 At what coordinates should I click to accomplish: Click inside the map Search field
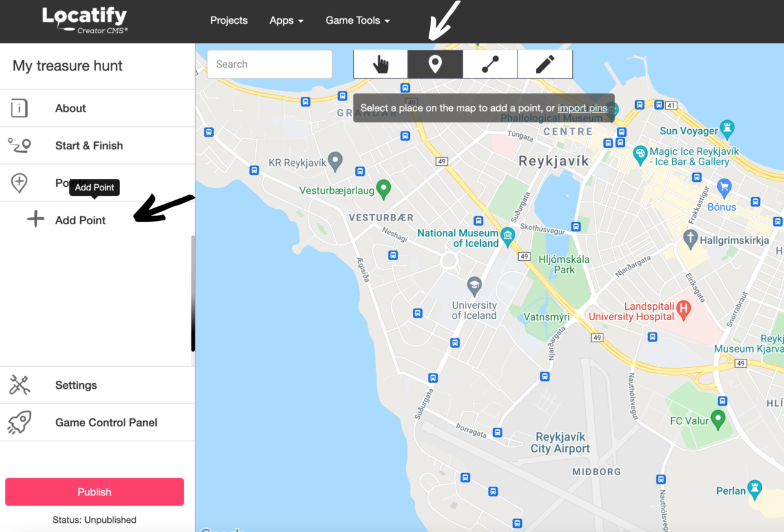(x=269, y=64)
